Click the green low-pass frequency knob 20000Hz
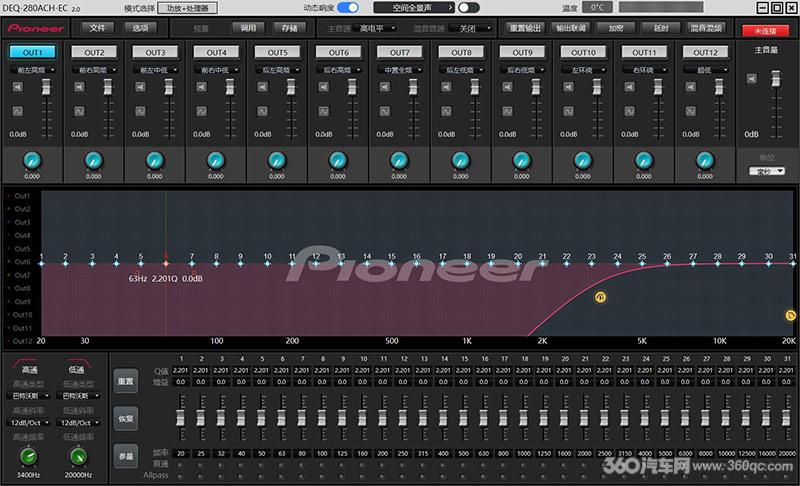800x486 pixels. pyautogui.click(x=78, y=456)
